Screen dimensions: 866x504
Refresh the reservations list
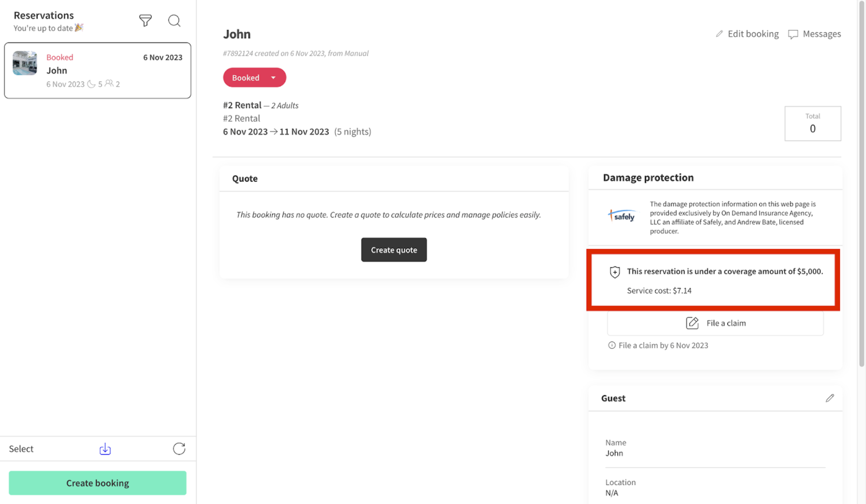tap(179, 449)
